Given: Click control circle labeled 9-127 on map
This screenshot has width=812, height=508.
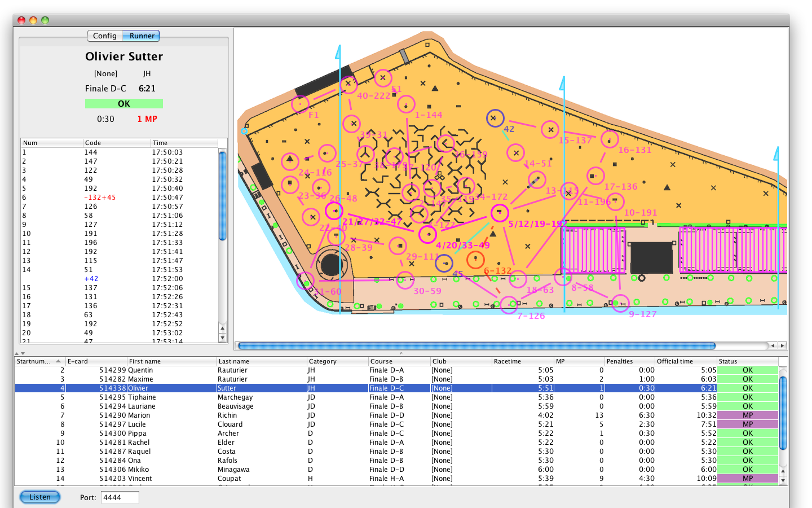Looking at the screenshot, I should click(x=620, y=303).
